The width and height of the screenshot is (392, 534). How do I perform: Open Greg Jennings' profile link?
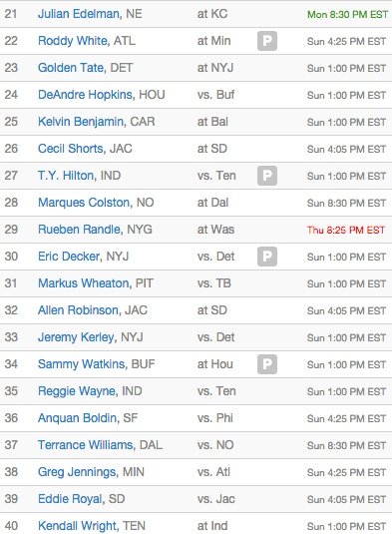click(77, 472)
